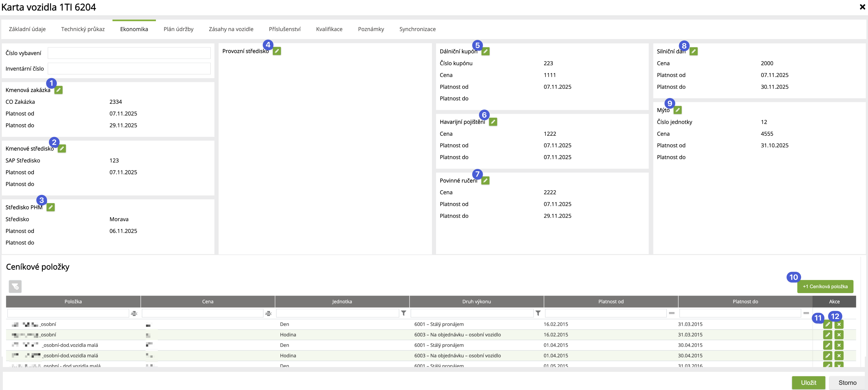The height and width of the screenshot is (390, 868).
Task: Open Jednotka column filter dropdown
Action: coord(403,313)
